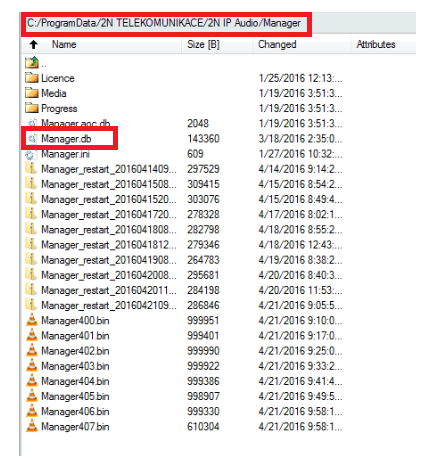Select the changed date 4/19/2016 8:38
This screenshot has height=459, width=430.
[x=300, y=260]
